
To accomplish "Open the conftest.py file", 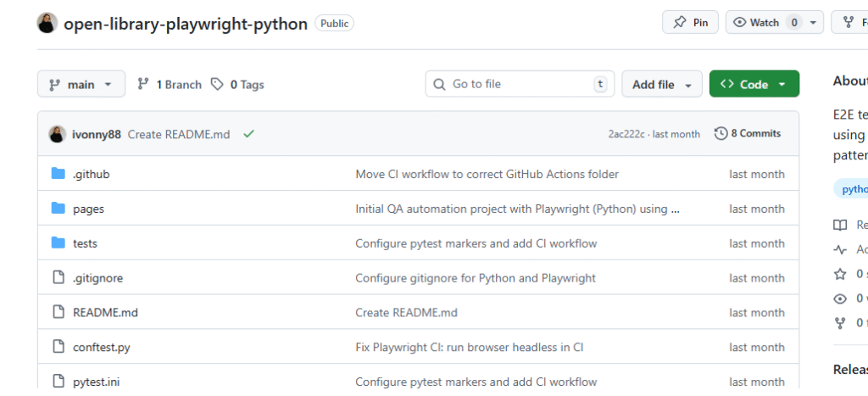I will pos(102,348).
